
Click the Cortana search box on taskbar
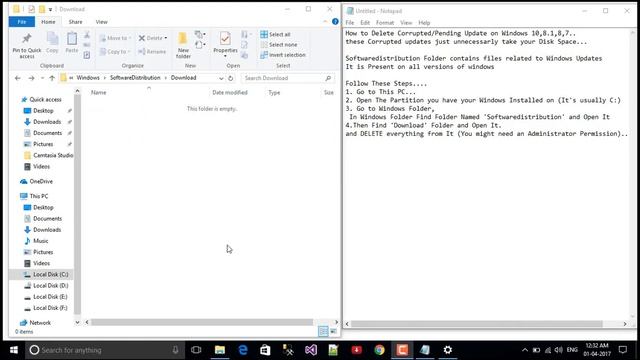pos(104,350)
